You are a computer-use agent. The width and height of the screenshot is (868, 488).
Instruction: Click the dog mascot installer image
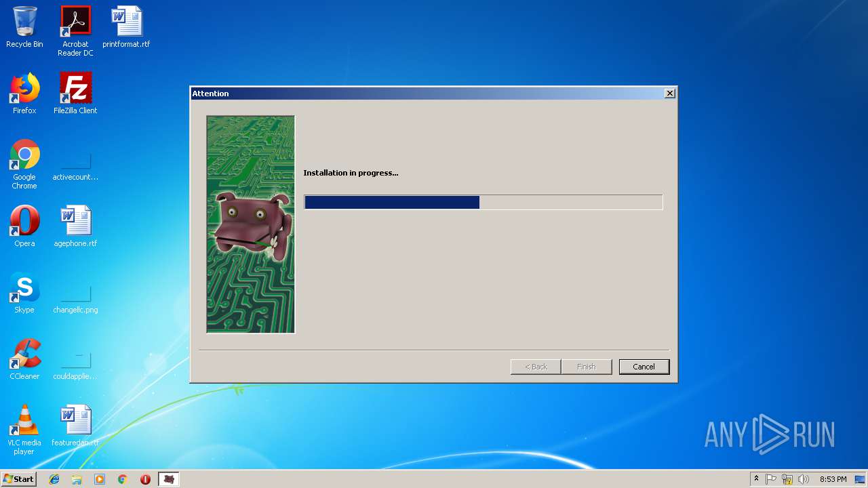(251, 224)
